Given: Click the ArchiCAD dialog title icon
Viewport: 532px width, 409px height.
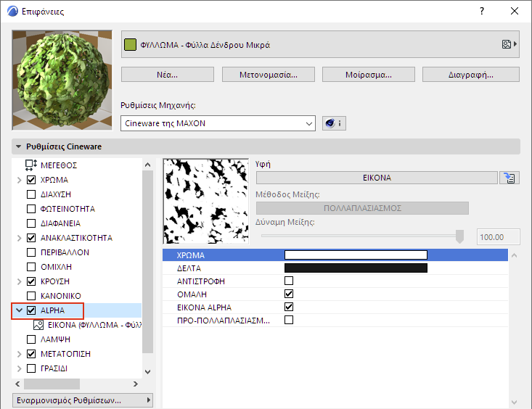Looking at the screenshot, I should point(12,11).
